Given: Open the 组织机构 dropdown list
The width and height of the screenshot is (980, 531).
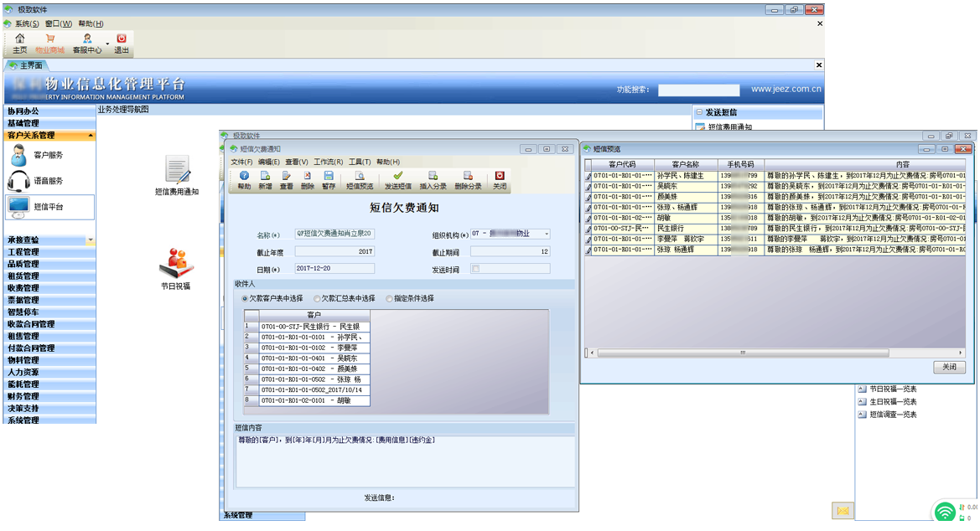Looking at the screenshot, I should click(547, 235).
